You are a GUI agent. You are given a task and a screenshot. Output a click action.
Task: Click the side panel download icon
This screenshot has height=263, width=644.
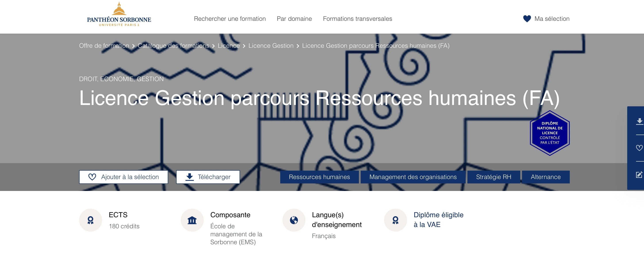[x=639, y=121]
